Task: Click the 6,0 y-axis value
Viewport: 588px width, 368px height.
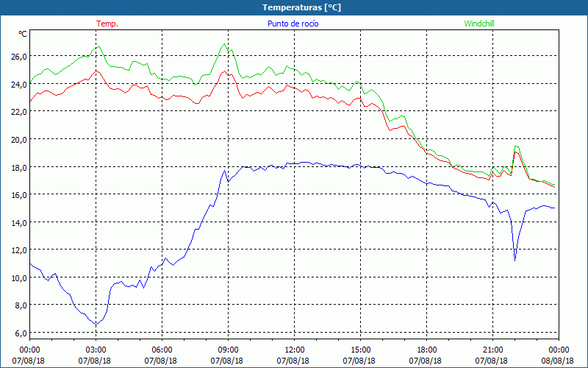Action: coord(21,333)
